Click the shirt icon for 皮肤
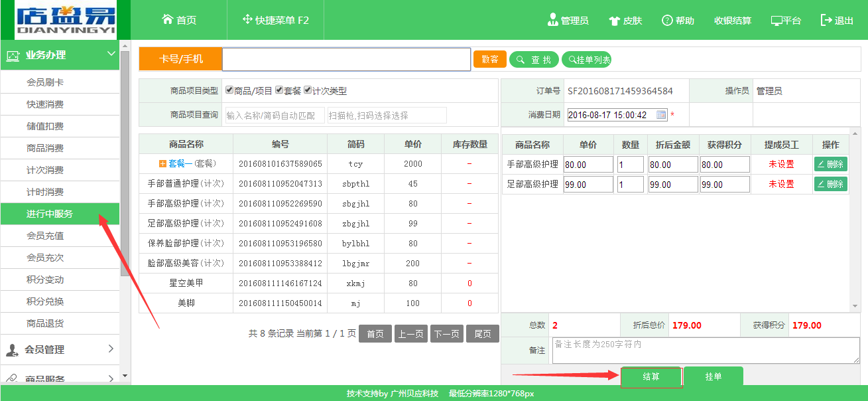 pyautogui.click(x=614, y=21)
